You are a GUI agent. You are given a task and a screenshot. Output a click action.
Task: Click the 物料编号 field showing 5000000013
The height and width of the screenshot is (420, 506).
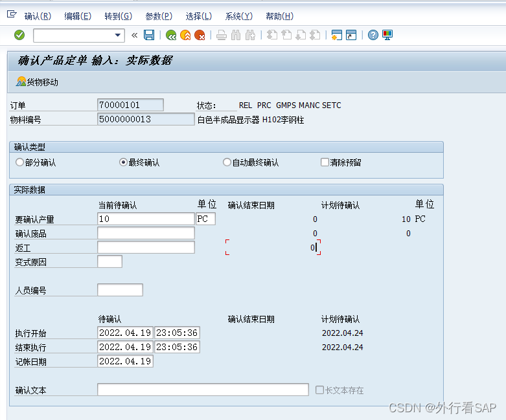pyautogui.click(x=146, y=119)
